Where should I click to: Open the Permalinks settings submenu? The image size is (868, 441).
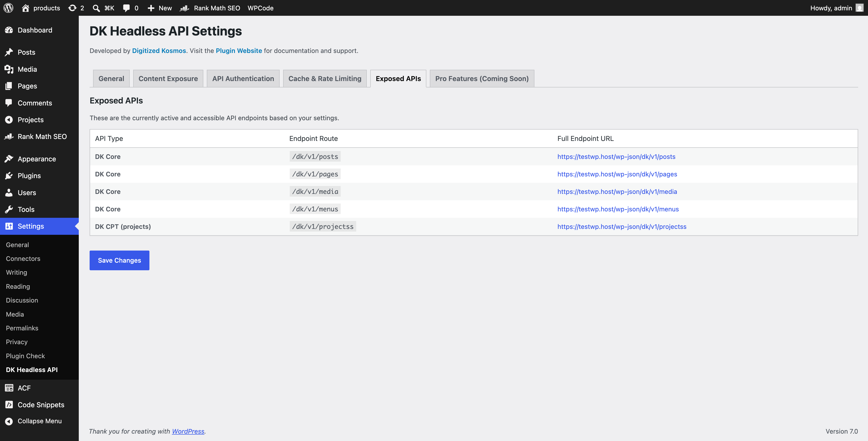[22, 328]
